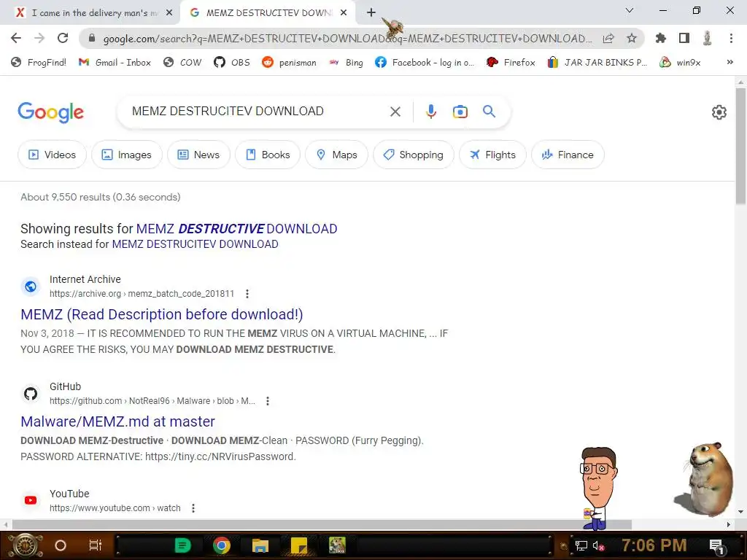The width and height of the screenshot is (747, 560).
Task: Submit search with the magnifier icon
Action: click(x=489, y=112)
